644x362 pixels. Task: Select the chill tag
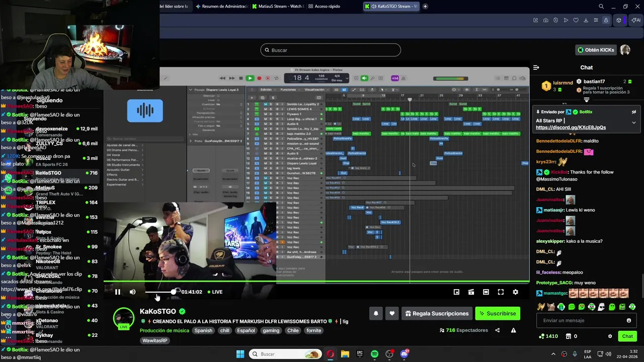point(224,330)
